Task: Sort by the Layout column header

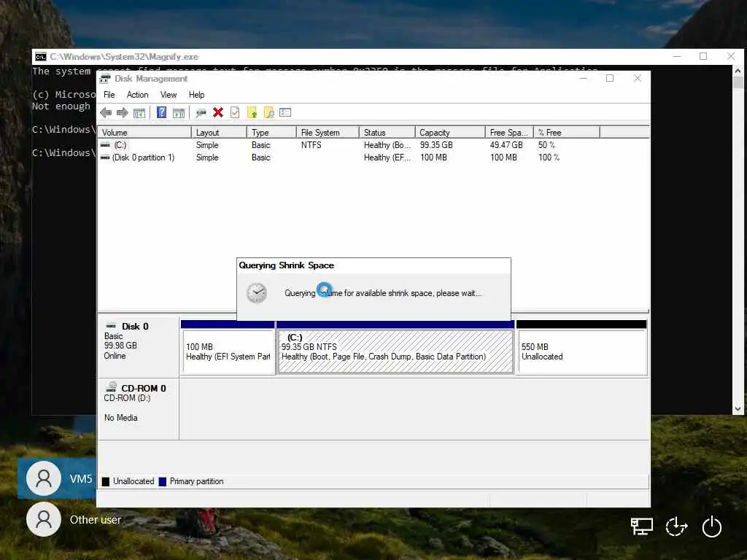Action: 219,133
